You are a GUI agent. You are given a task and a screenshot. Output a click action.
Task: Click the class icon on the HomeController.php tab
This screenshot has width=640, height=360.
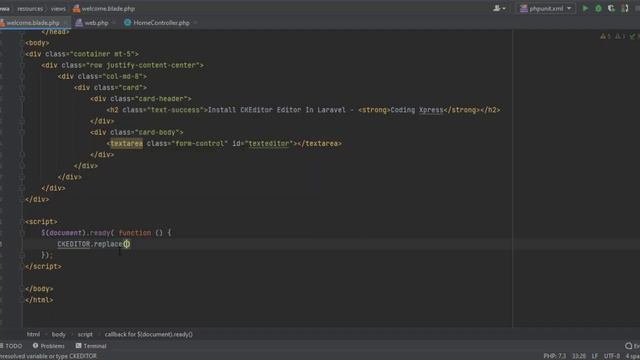(127, 23)
